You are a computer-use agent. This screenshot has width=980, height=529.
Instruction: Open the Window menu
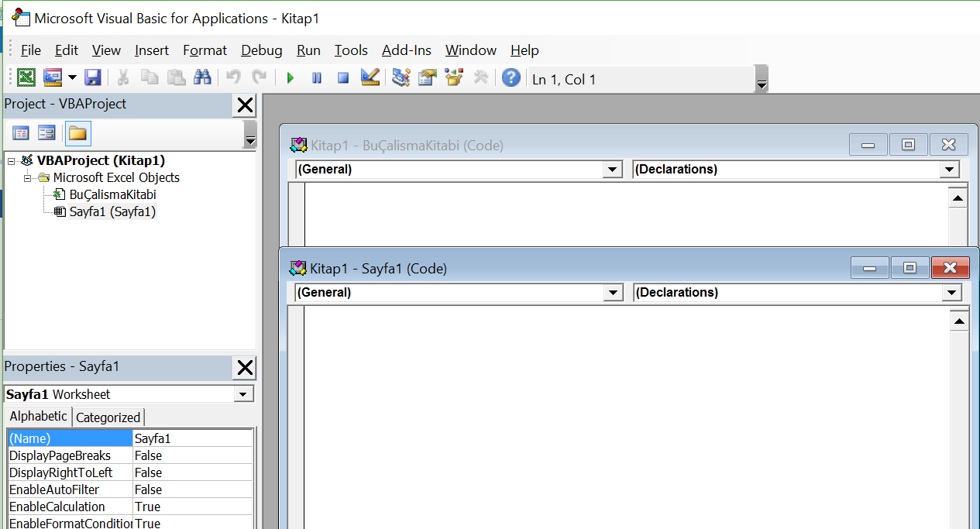click(x=471, y=50)
